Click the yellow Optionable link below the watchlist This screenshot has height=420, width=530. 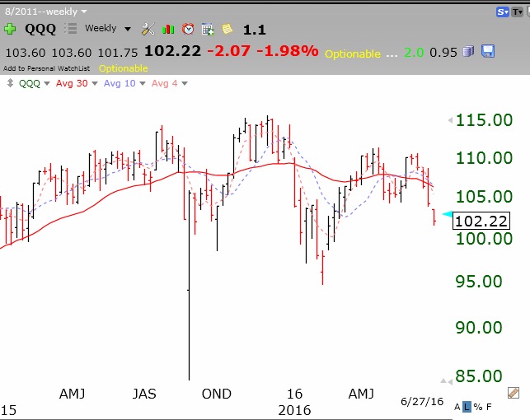[x=123, y=68]
